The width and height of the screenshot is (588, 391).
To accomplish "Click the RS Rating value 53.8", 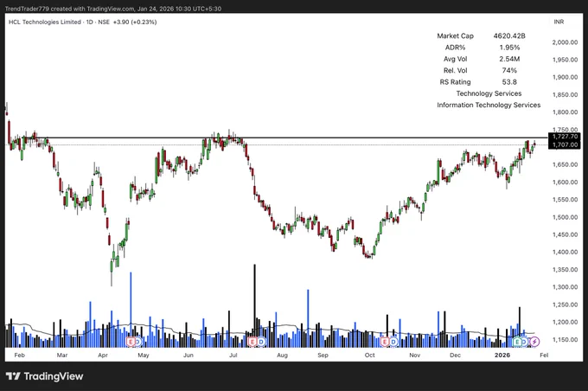I will 509,82.
